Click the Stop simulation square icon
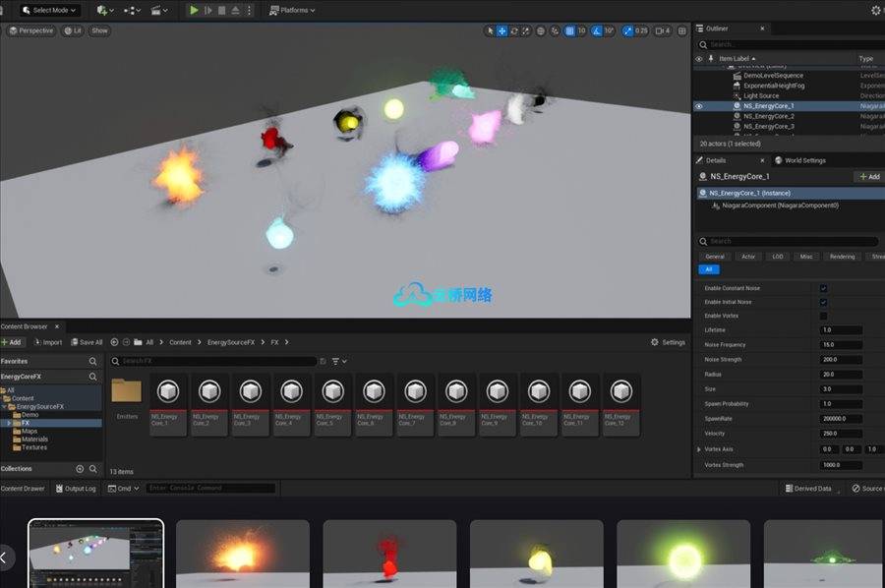This screenshot has height=588, width=885. [x=222, y=10]
